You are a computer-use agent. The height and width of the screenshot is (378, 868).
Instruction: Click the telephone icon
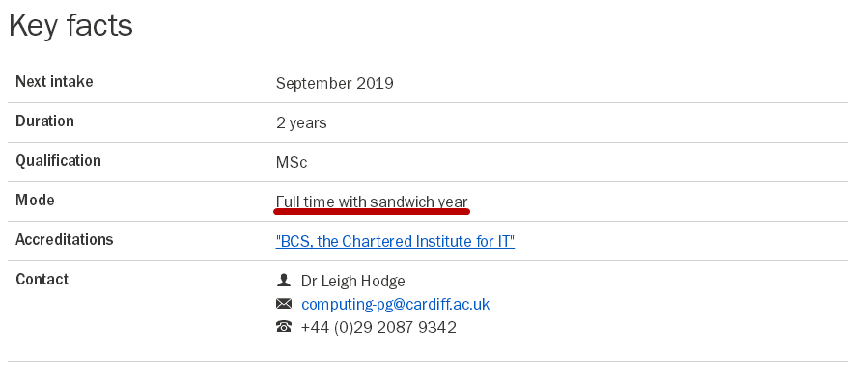coord(284,327)
